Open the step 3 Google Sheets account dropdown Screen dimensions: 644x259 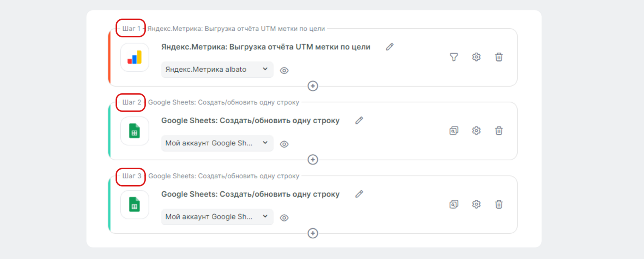(x=217, y=217)
